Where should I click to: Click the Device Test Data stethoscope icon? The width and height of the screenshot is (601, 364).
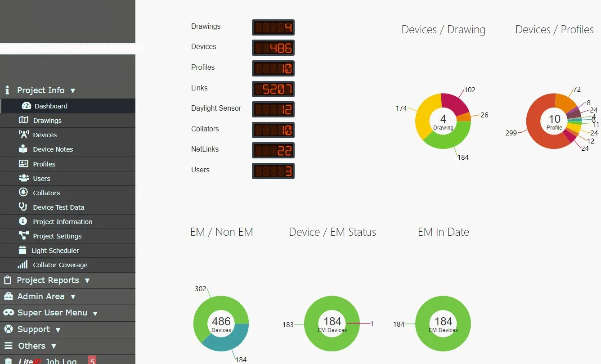click(x=23, y=207)
